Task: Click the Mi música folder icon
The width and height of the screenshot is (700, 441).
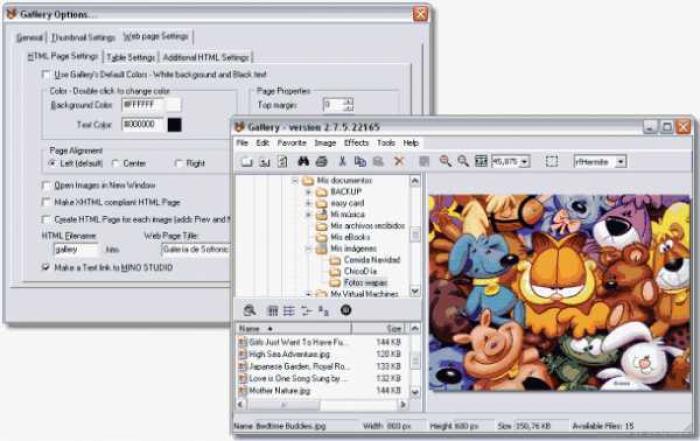Action: click(x=321, y=215)
